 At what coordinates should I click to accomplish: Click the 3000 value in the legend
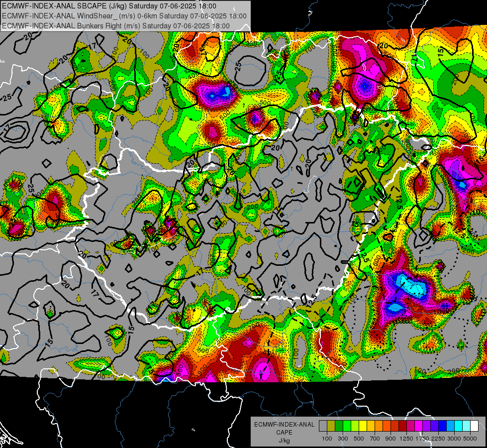[x=454, y=439]
